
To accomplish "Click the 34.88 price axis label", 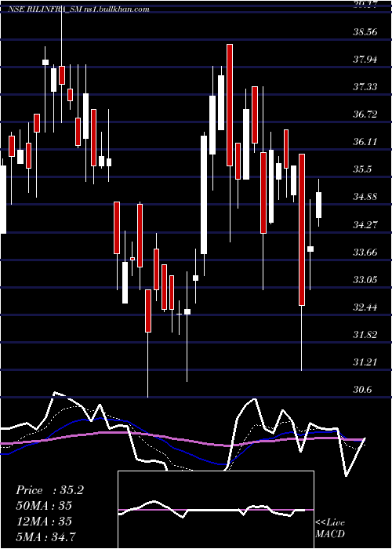I will [x=365, y=196].
